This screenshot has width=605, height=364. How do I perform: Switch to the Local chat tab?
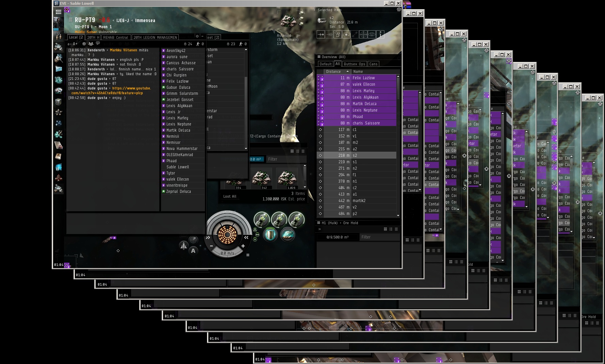point(76,37)
